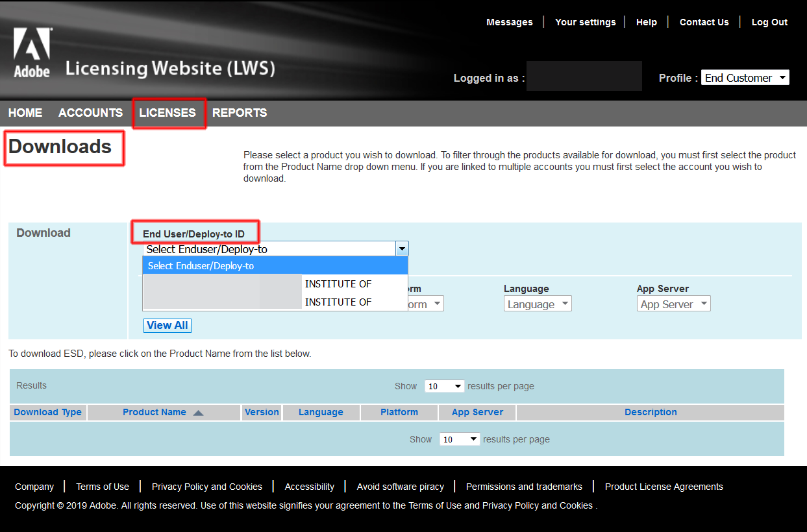
Task: Open the Language filter dropdown
Action: click(538, 304)
